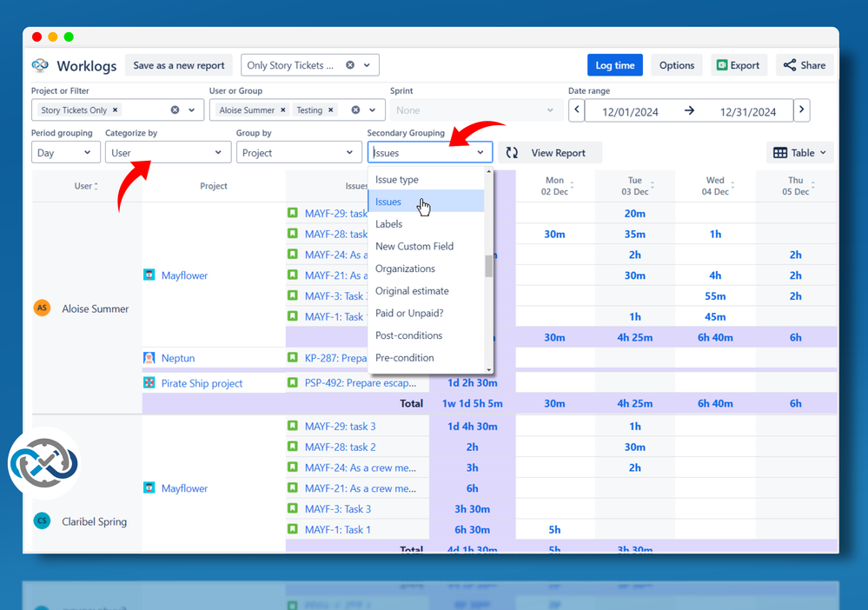Select Organizations in the dropdown list
This screenshot has height=610, width=868.
coord(427,269)
